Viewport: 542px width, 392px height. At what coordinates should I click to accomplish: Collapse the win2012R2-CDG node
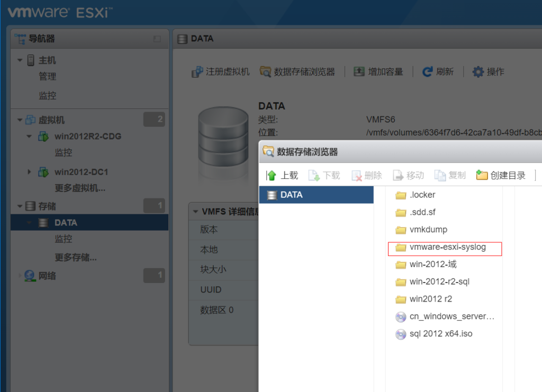29,136
